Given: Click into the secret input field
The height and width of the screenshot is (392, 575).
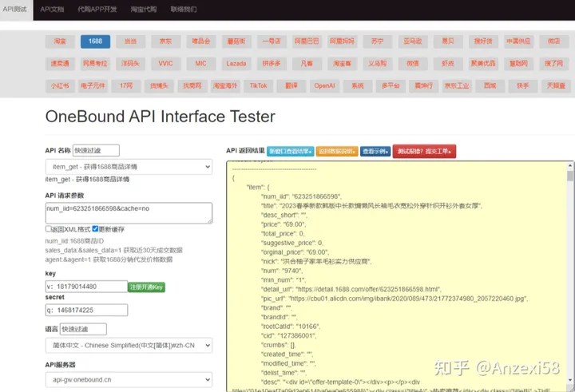Looking at the screenshot, I should point(86,310).
